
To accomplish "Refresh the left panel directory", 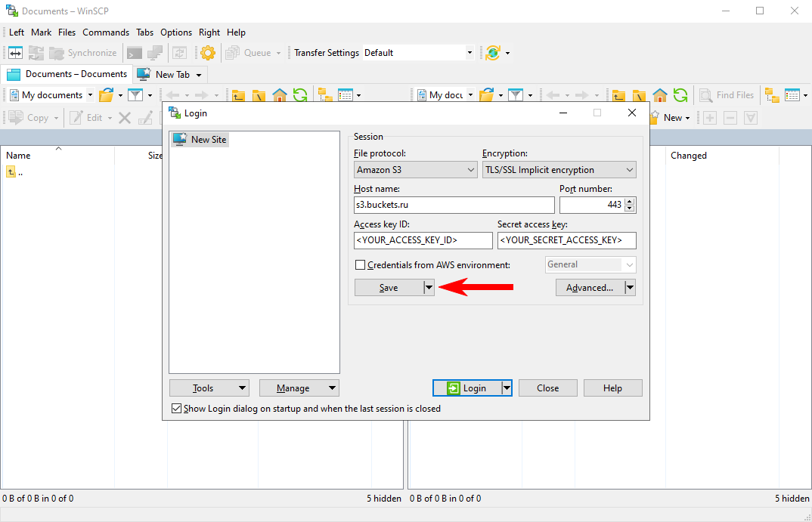I will 300,95.
